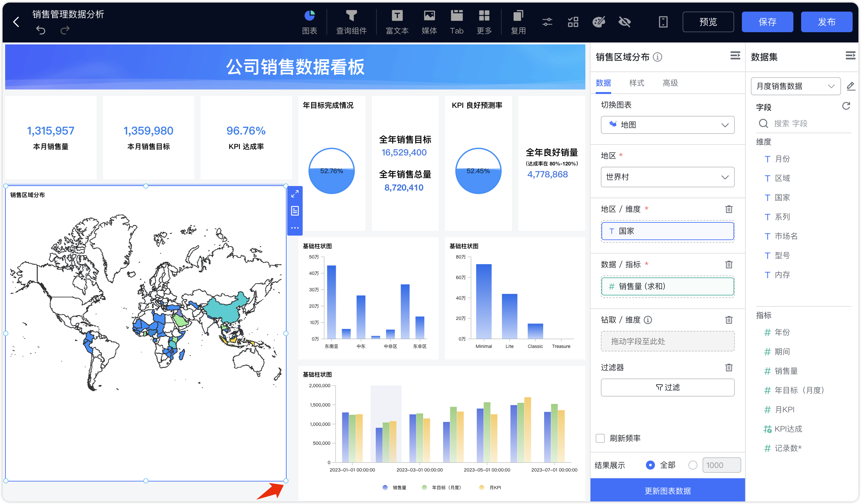Add a Tab component
861x504 pixels.
(x=457, y=22)
